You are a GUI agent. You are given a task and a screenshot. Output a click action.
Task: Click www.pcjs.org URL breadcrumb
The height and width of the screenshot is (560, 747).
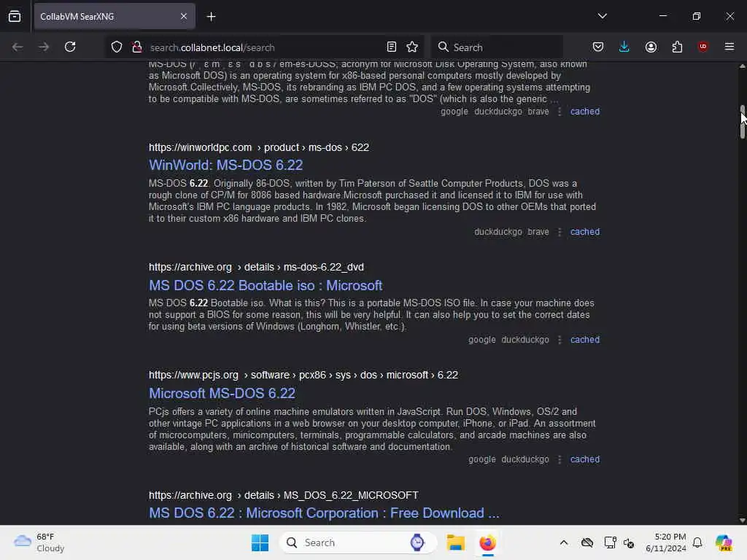[x=303, y=376]
